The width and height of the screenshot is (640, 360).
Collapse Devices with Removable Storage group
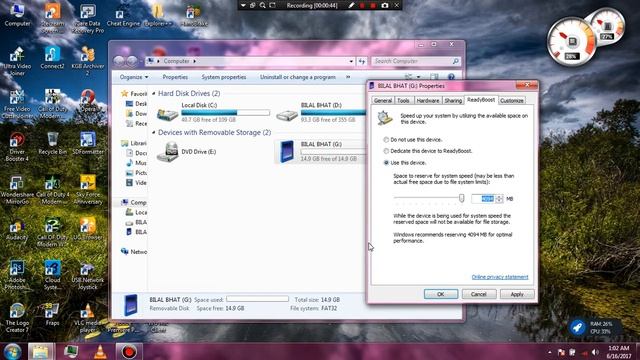pos(154,133)
